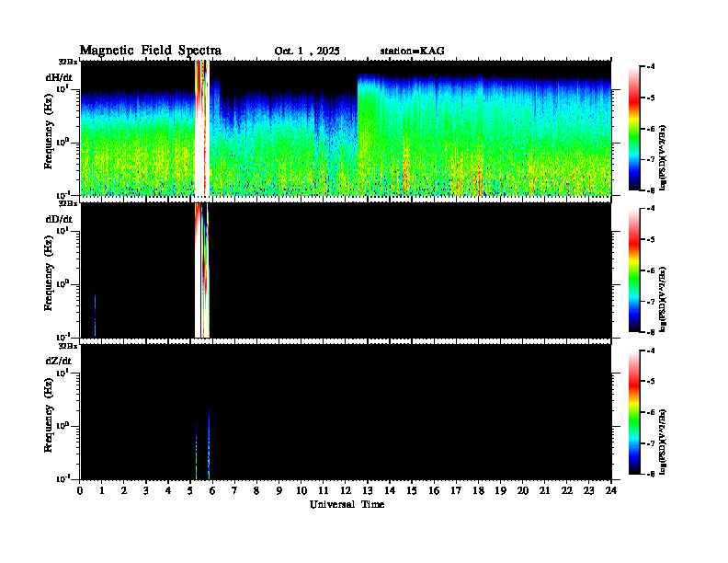The image size is (728, 563).
Task: Click the 10^-1 frequency tick of dZ/dt panel
Action: pos(63,478)
